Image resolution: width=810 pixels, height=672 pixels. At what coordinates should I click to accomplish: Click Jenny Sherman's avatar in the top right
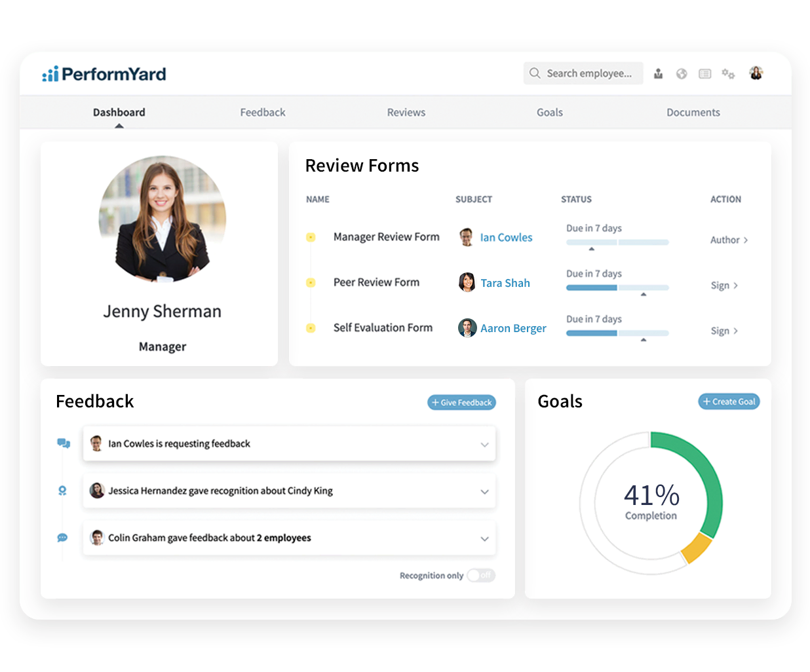[756, 73]
